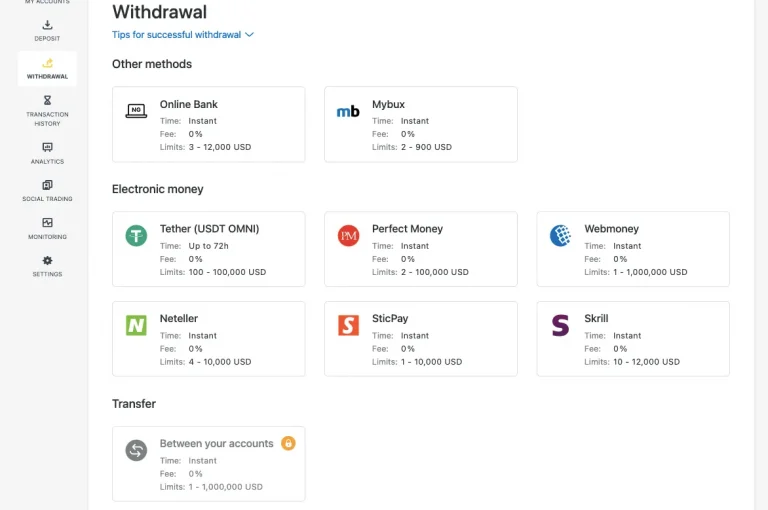The height and width of the screenshot is (510, 768).
Task: Click the Skrill purple S logo
Action: click(560, 325)
